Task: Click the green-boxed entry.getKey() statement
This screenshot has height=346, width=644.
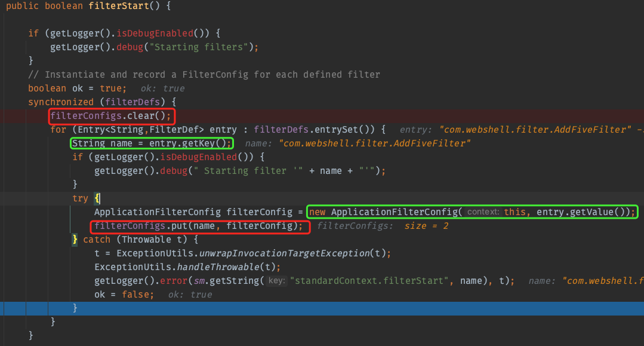Action: tap(152, 143)
